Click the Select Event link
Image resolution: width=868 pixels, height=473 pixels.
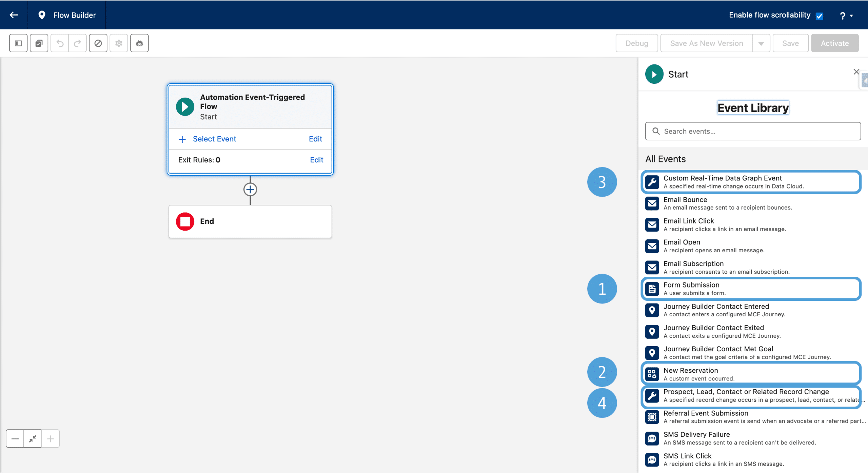[214, 139]
